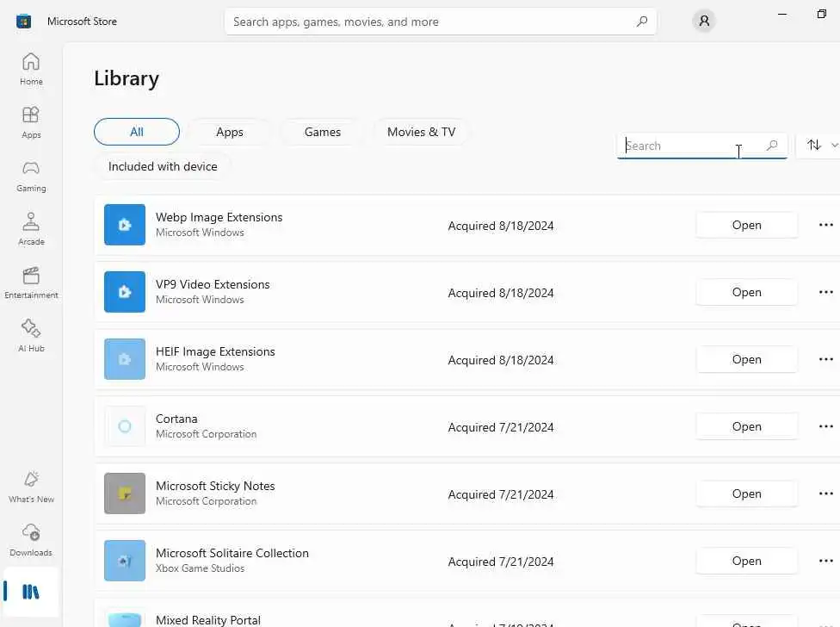Open HEIF Image Extensions

[x=747, y=359]
